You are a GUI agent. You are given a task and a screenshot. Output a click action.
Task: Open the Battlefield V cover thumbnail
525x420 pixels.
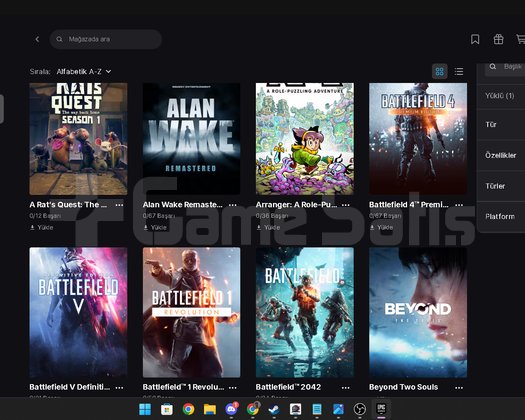78,312
